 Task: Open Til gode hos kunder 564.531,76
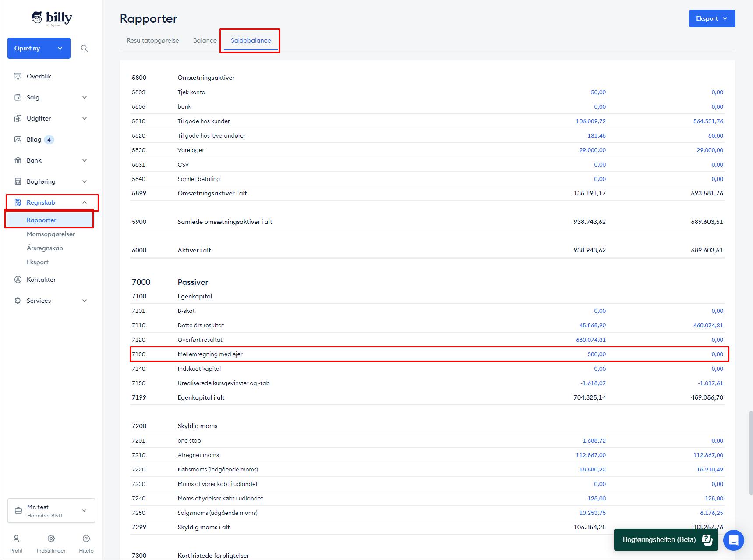tap(708, 121)
